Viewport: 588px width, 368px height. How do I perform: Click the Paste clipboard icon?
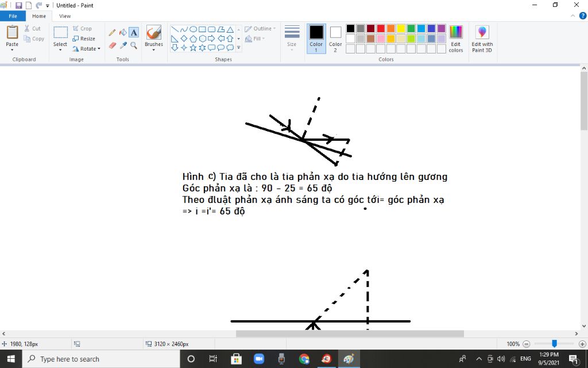click(x=12, y=32)
